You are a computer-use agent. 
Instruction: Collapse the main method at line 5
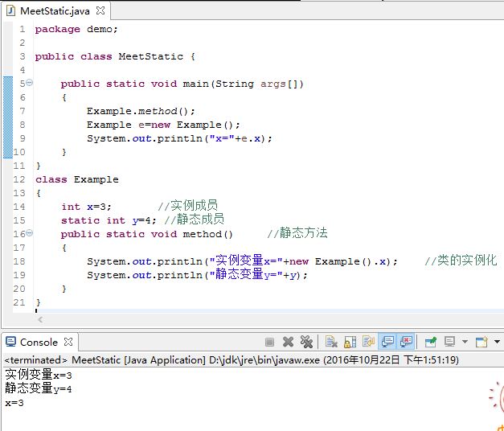[x=29, y=83]
